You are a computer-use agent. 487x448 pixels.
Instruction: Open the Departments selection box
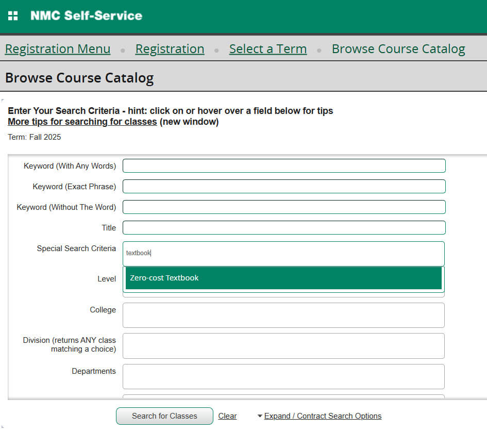point(283,377)
